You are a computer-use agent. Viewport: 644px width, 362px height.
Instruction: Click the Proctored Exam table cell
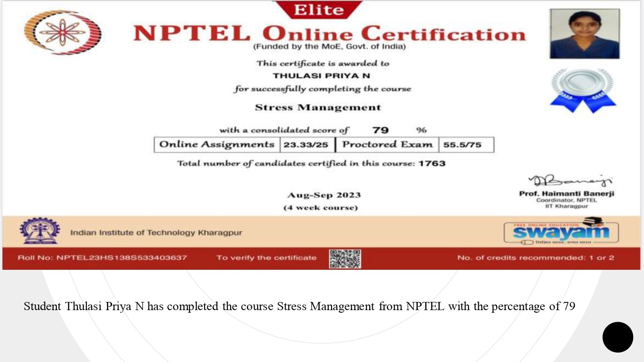(387, 145)
